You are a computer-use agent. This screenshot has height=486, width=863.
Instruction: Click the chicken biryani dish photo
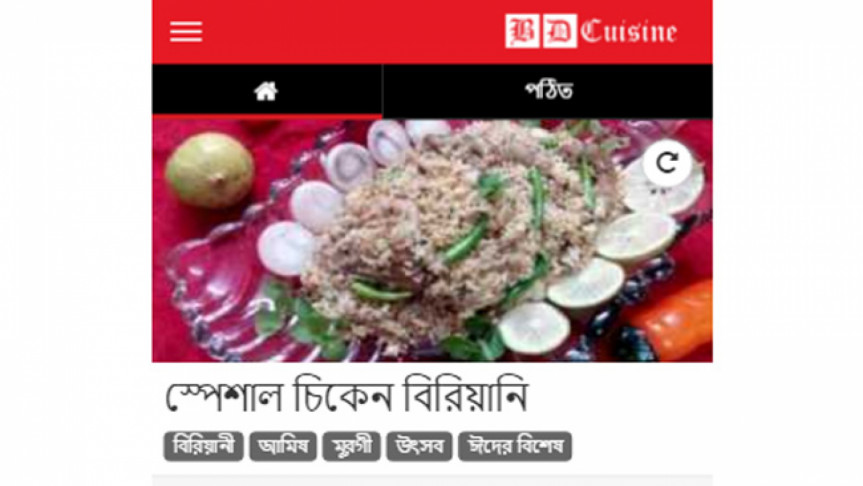click(433, 241)
